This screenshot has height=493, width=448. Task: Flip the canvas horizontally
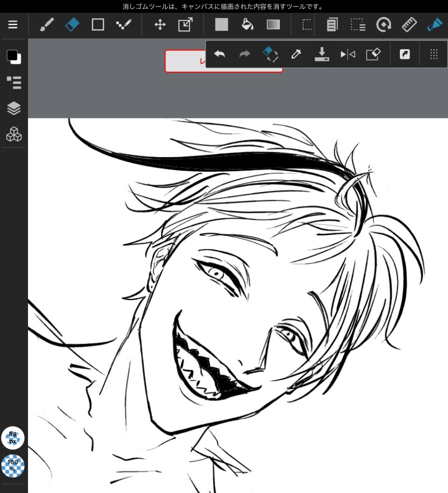click(x=348, y=54)
